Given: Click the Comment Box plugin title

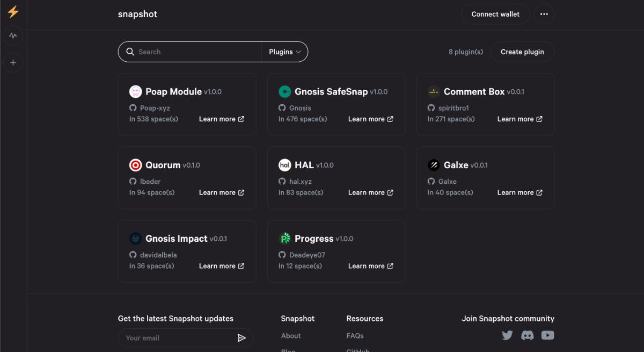Looking at the screenshot, I should (x=474, y=91).
